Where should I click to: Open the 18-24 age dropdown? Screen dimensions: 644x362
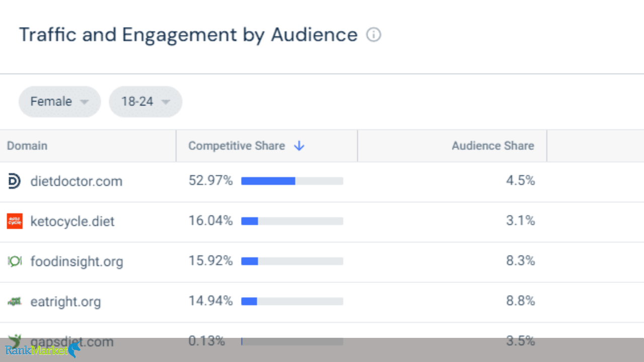click(x=145, y=102)
